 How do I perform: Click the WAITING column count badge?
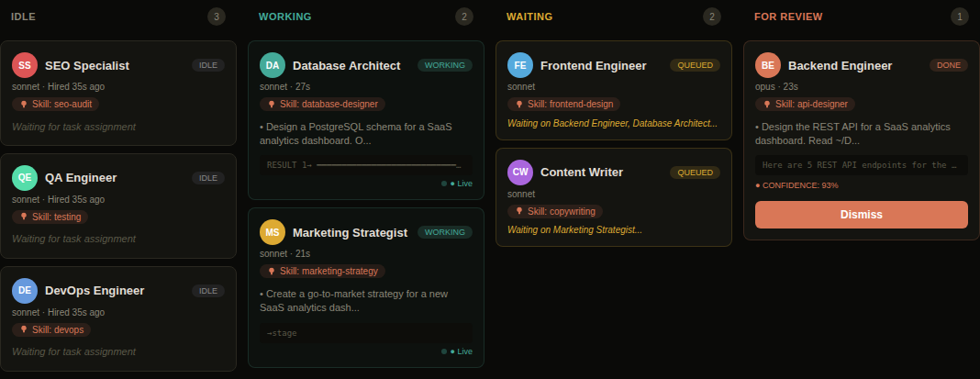(x=712, y=17)
